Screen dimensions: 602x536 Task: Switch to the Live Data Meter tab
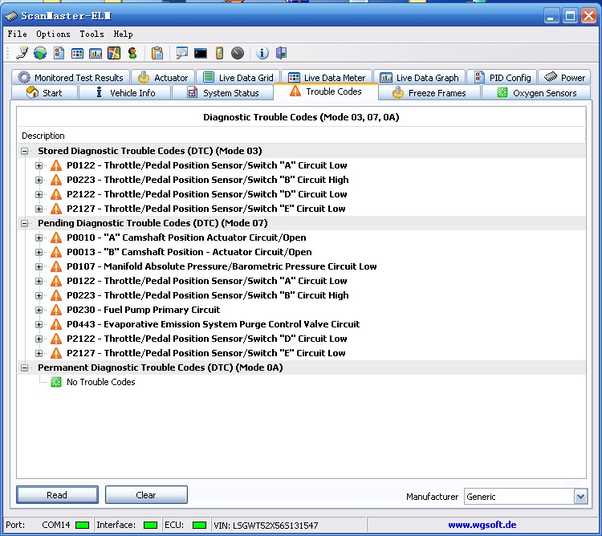pos(327,78)
